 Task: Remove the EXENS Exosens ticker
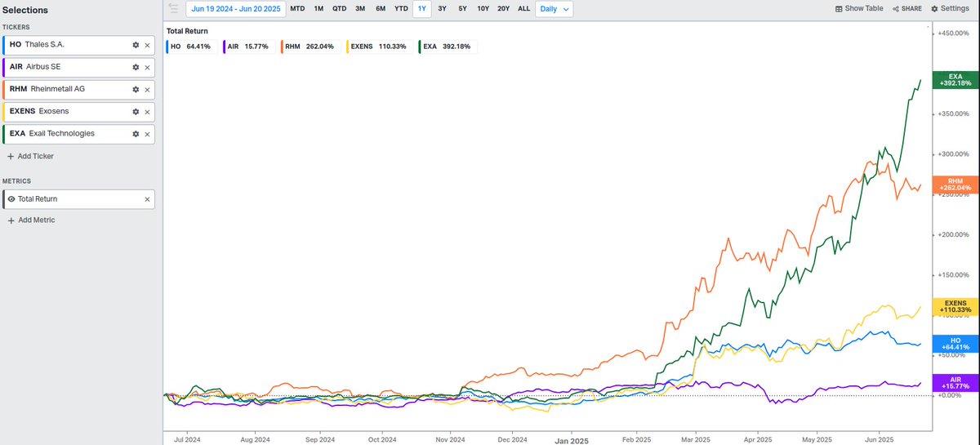click(x=147, y=111)
